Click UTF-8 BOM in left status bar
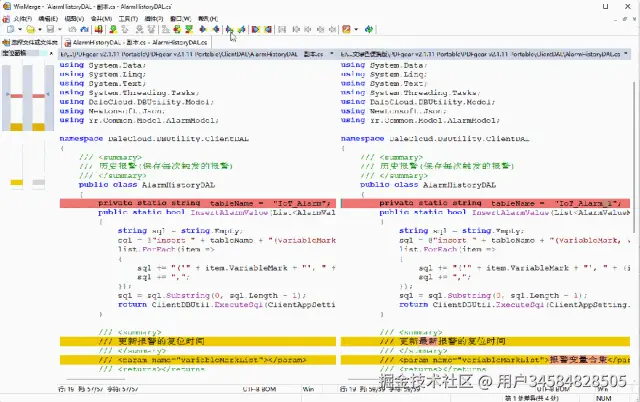Screen dimensions: 640x402 (259, 389)
